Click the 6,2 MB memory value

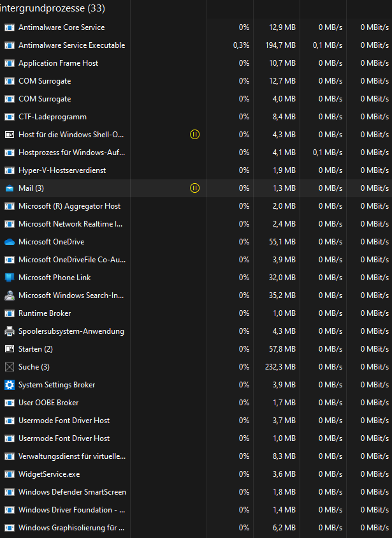coord(284,528)
